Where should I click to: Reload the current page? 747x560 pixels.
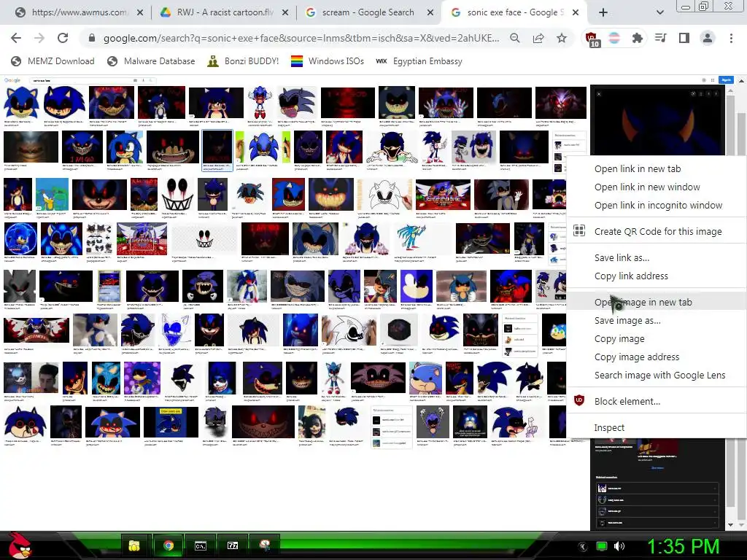63,38
